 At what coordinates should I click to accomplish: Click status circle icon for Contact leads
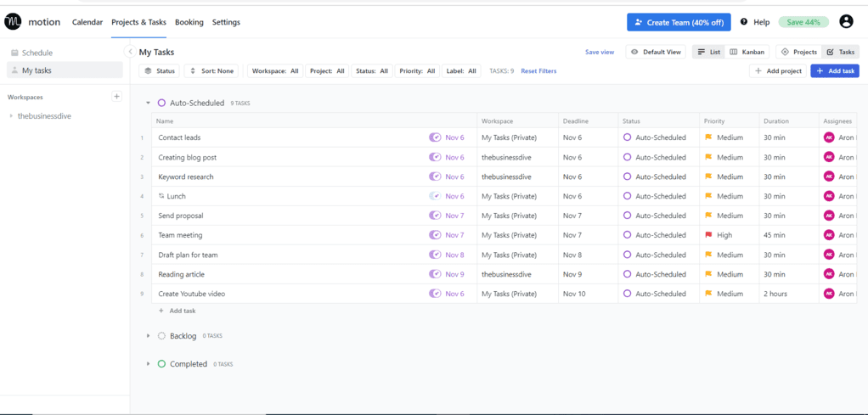(x=627, y=137)
